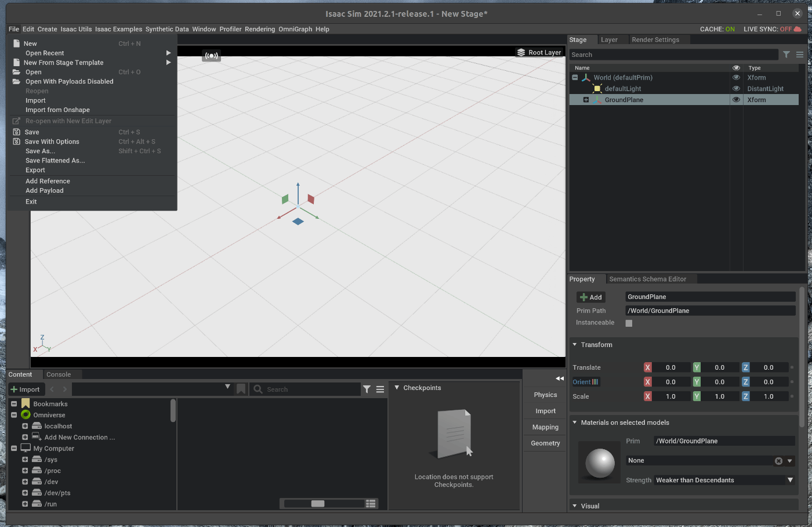Click the visibility eye column header
Screen dimensions: 812x527
736,68
